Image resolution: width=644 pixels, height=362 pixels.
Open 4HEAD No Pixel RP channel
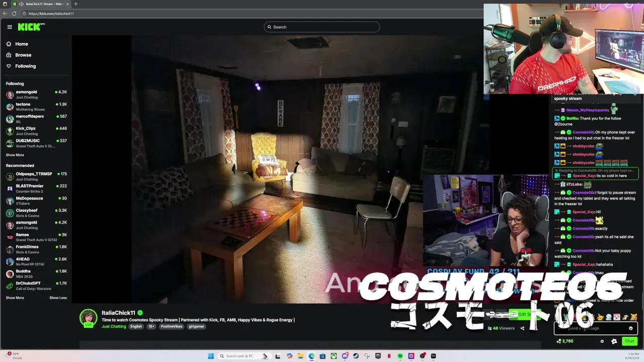click(36, 261)
